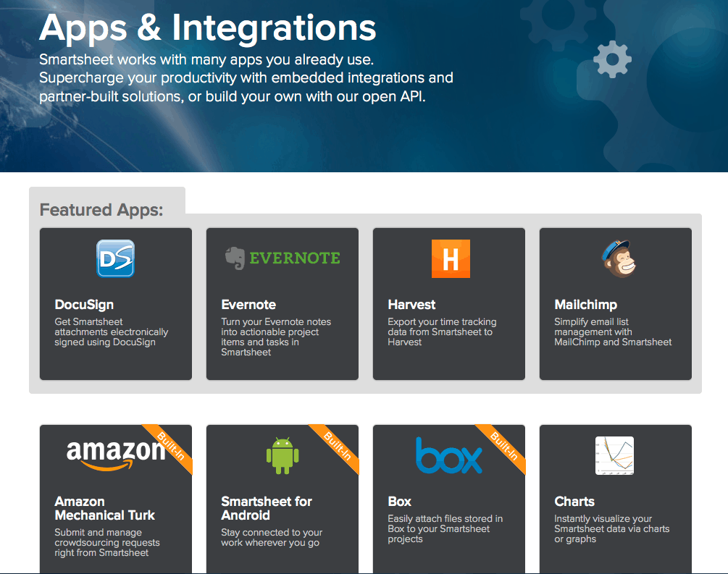Click 'Turn your Evernote notes' description text
The width and height of the screenshot is (728, 574).
276,337
